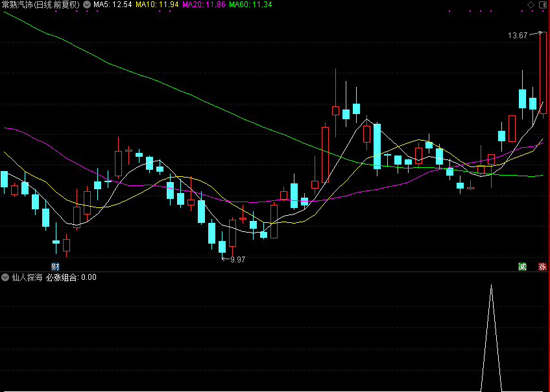Screen dimensions: 550x392
Task: Click the 13.67 high price label
Action: click(x=518, y=36)
